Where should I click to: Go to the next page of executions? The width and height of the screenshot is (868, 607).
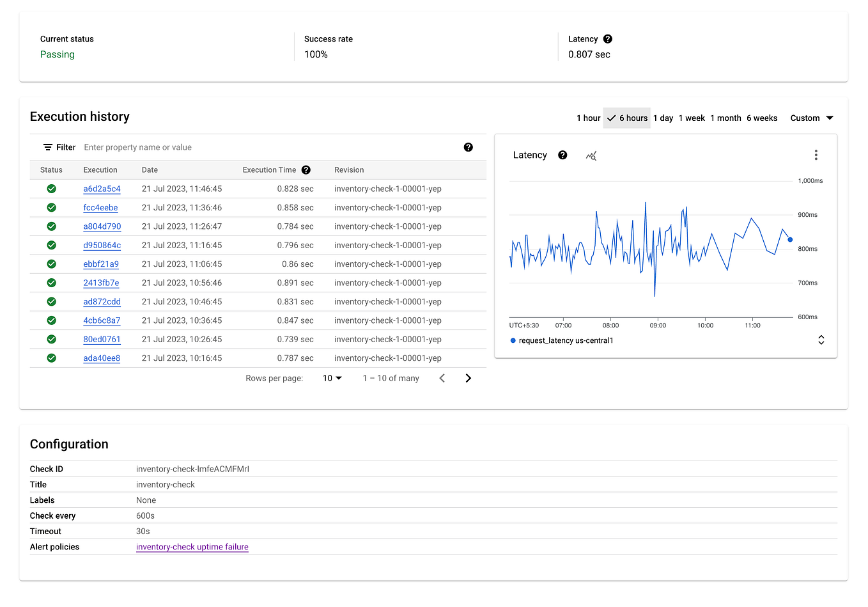(x=469, y=378)
